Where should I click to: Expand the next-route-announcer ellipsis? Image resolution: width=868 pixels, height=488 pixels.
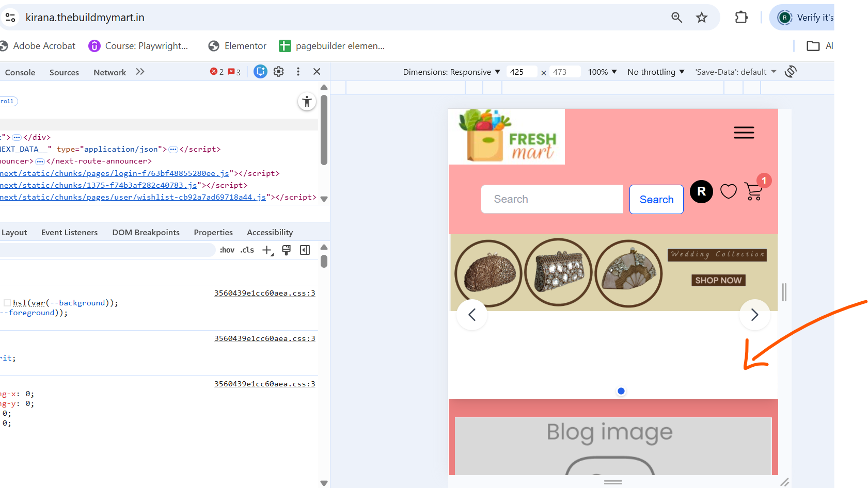coord(40,161)
